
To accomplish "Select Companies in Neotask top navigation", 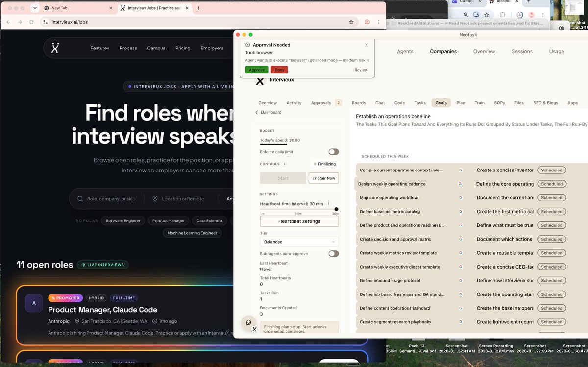I will pyautogui.click(x=443, y=51).
